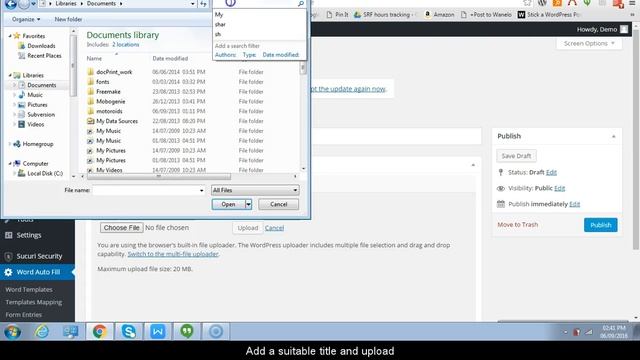
Task: Click Switch to the multi-file uploader link
Action: [x=173, y=254]
